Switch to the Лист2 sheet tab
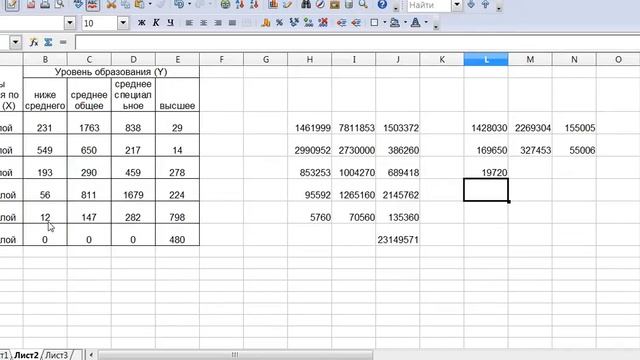This screenshot has height=360, width=640. click(x=26, y=355)
